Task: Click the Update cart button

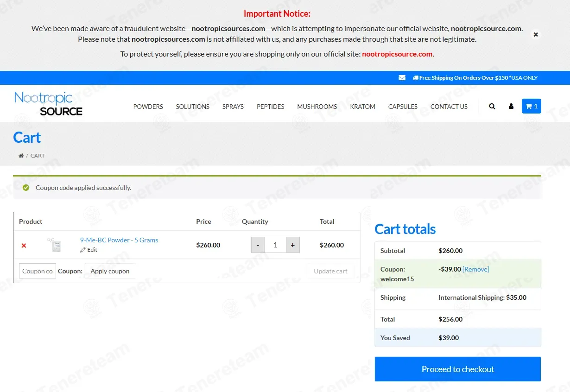Action: click(x=330, y=271)
